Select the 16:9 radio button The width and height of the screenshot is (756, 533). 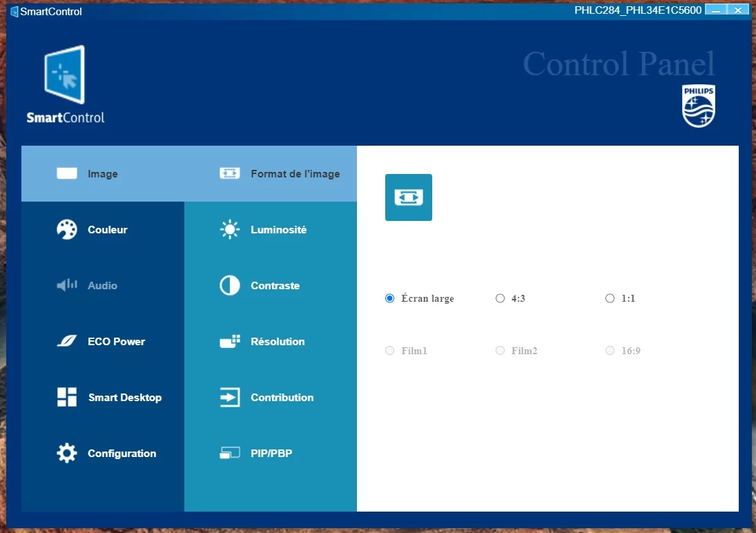tap(610, 350)
